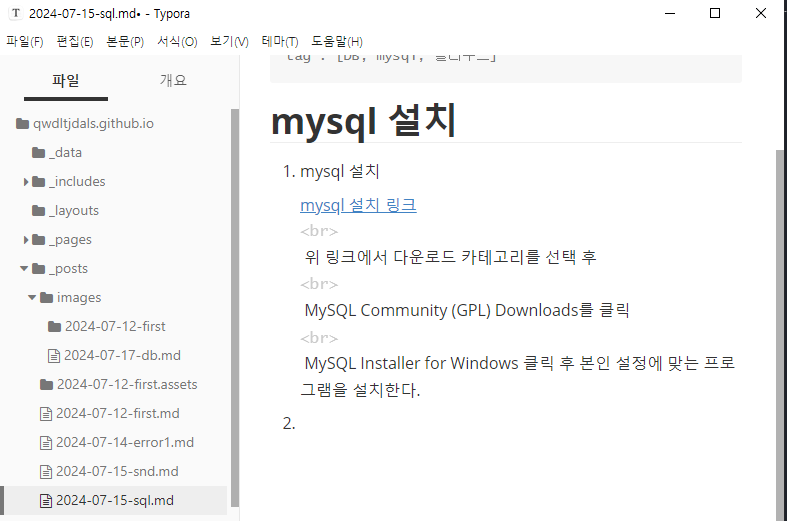Click the mysql 설치 heading
787x521 pixels.
tap(363, 120)
